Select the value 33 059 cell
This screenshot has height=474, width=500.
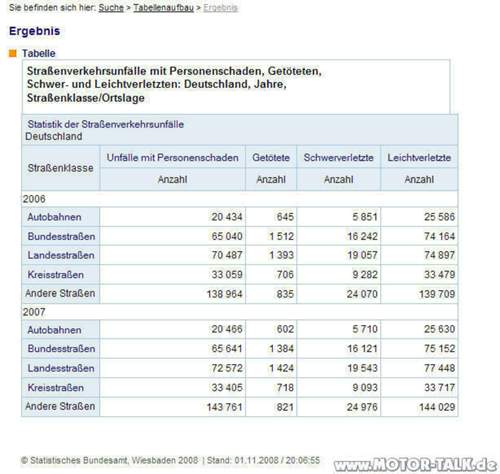tap(172, 275)
